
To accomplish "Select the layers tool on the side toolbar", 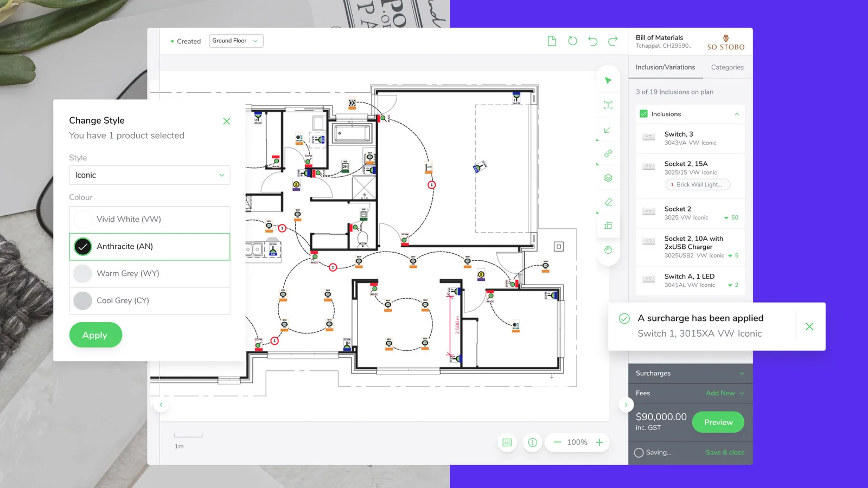I will point(608,177).
